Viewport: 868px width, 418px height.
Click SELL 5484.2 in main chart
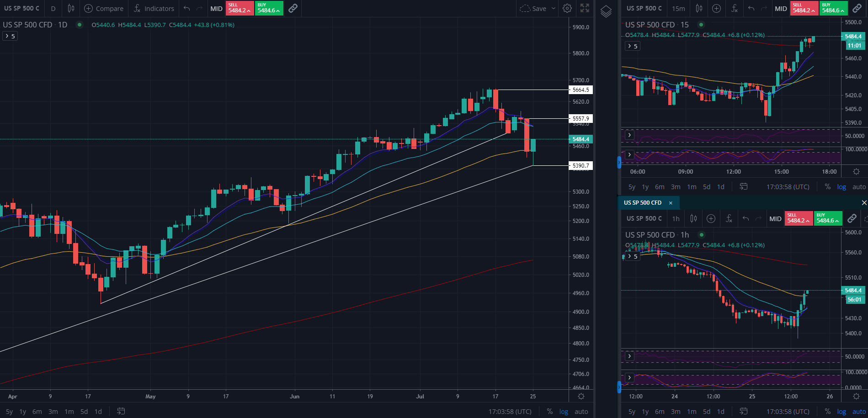click(x=240, y=8)
